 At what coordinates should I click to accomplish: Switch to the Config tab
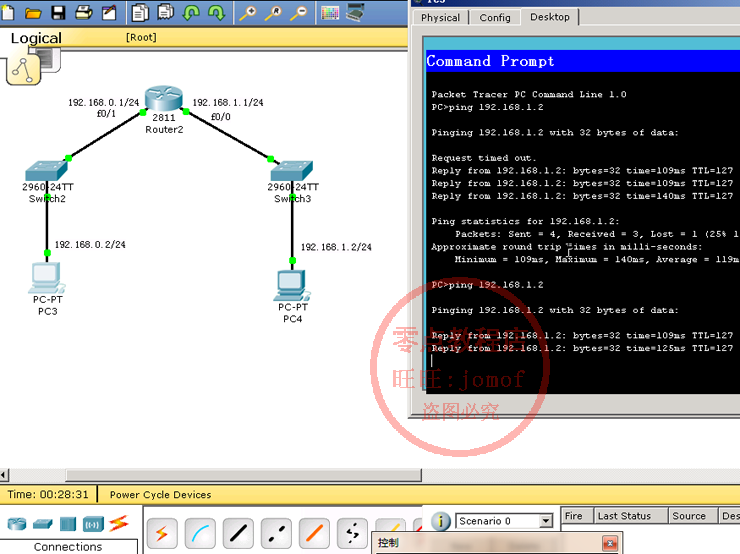(x=495, y=17)
